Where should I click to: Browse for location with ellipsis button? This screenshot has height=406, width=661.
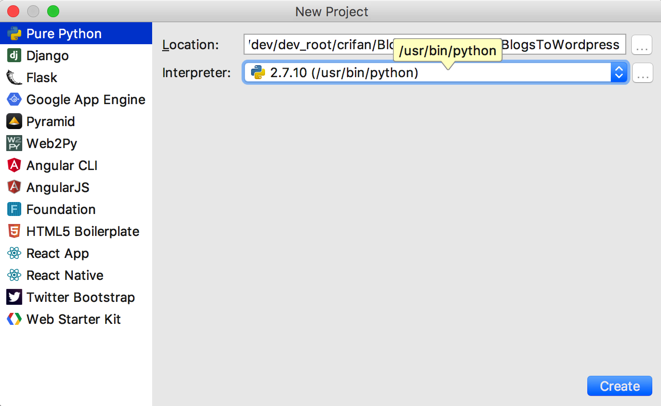pyautogui.click(x=642, y=46)
